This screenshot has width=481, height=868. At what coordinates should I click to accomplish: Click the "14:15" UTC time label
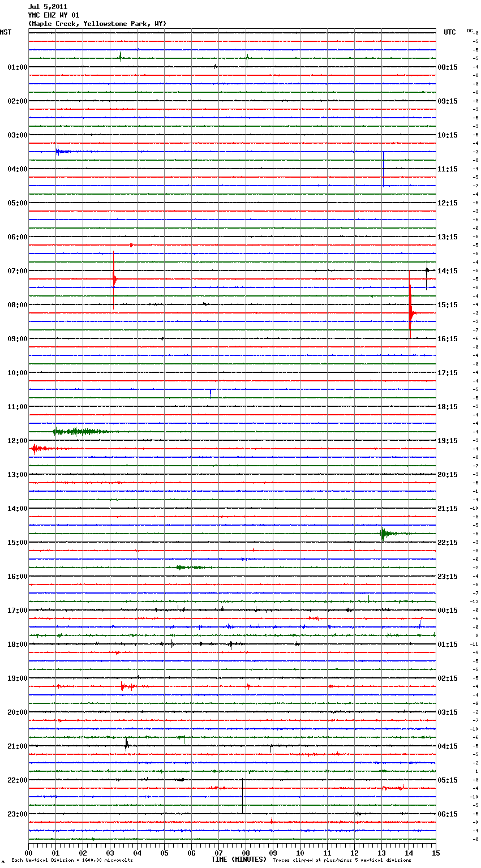[448, 271]
